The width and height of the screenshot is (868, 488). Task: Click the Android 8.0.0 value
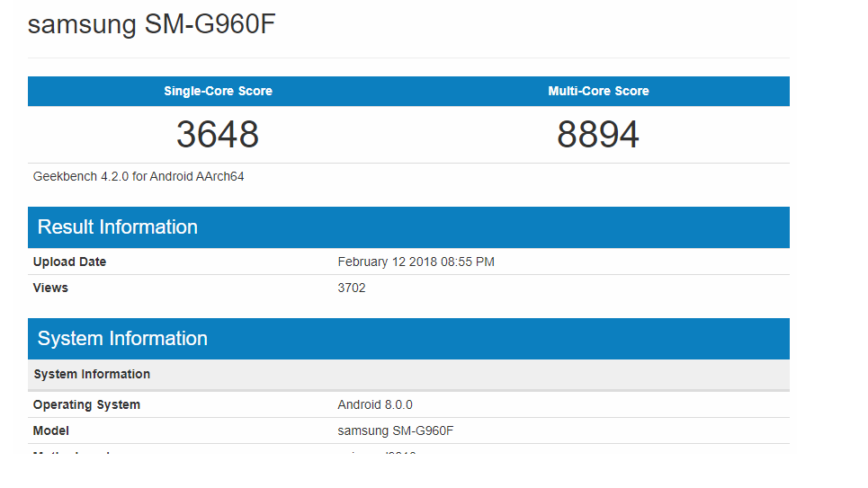point(375,404)
